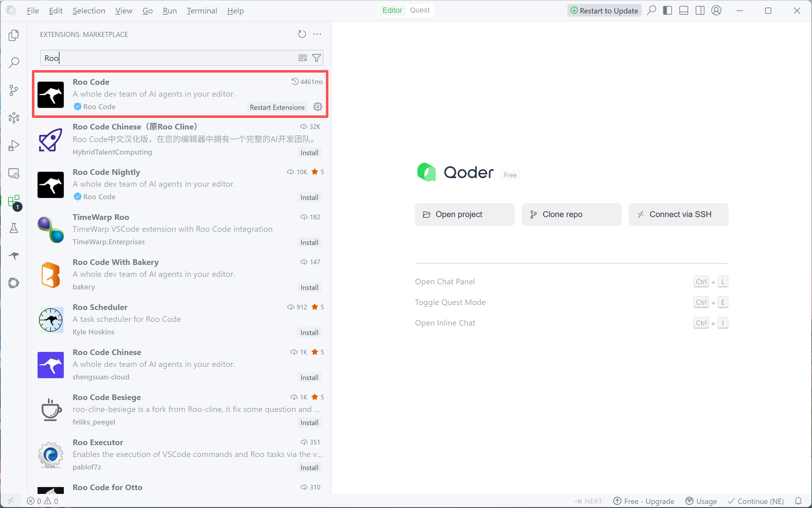
Task: Refresh the extensions marketplace list
Action: click(x=302, y=34)
